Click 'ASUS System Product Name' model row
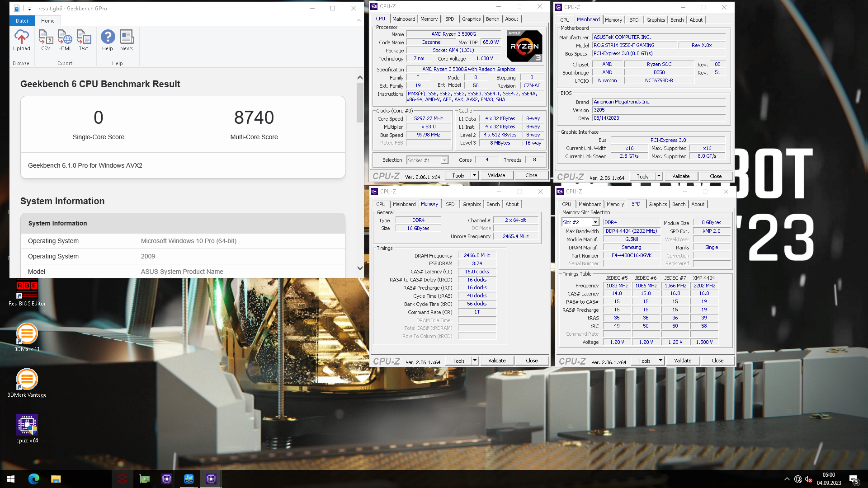Image resolution: width=868 pixels, height=488 pixels. coord(183,272)
